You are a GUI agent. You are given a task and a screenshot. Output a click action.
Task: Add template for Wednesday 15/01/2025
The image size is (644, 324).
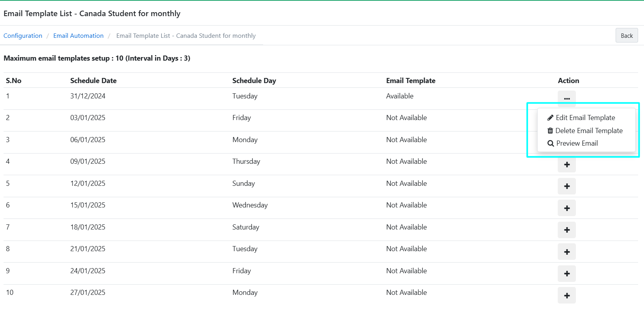click(x=566, y=208)
